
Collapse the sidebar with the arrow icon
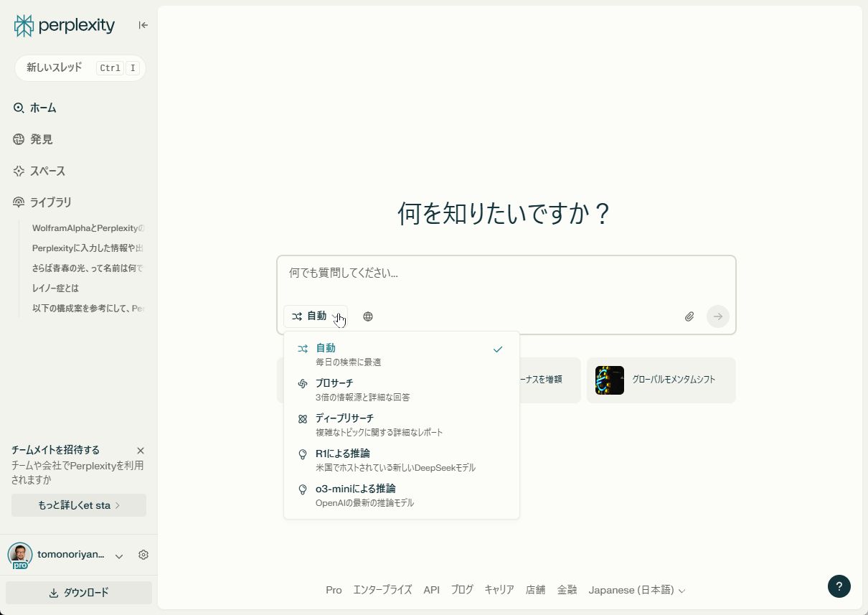pyautogui.click(x=143, y=24)
